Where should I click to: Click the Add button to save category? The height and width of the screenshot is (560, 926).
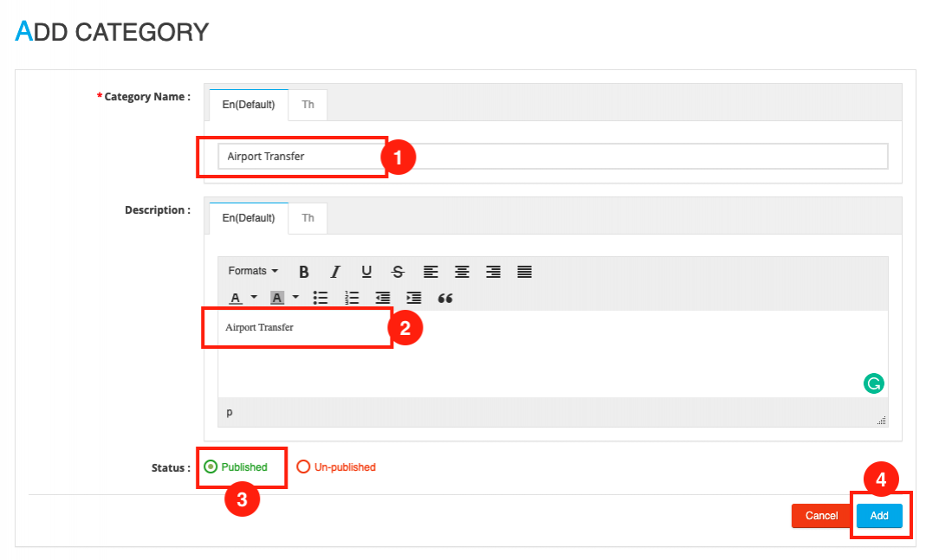tap(879, 516)
